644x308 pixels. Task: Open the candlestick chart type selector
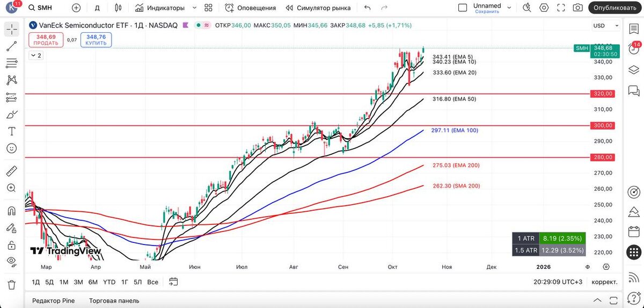119,8
